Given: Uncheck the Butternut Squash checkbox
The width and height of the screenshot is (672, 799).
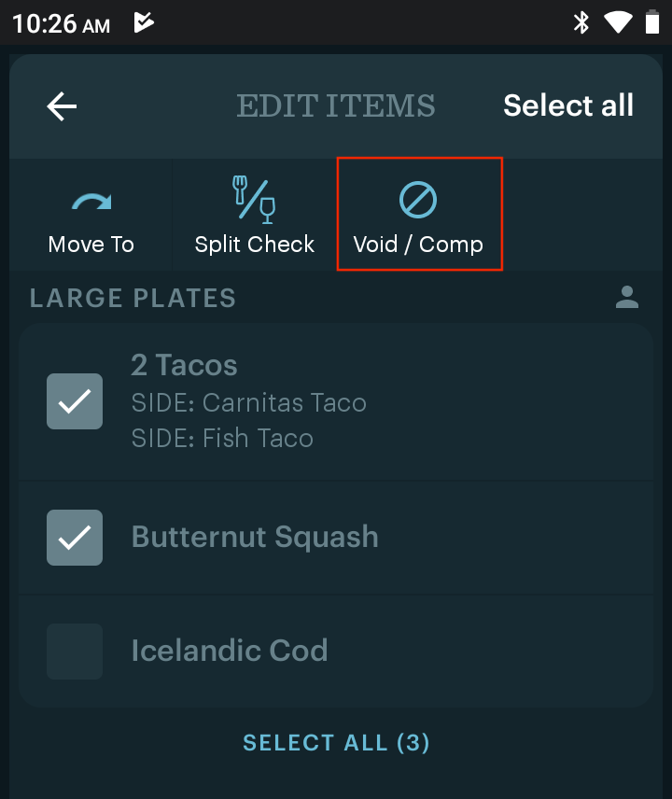Looking at the screenshot, I should pos(75,538).
